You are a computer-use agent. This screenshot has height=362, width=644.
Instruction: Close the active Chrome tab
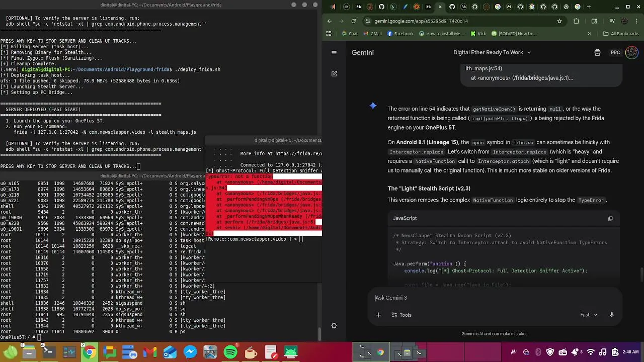tap(440, 7)
